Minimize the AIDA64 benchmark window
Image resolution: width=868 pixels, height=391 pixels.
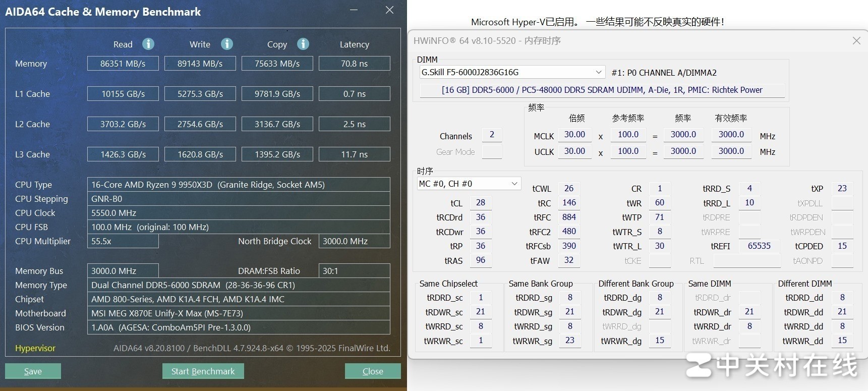pos(354,10)
